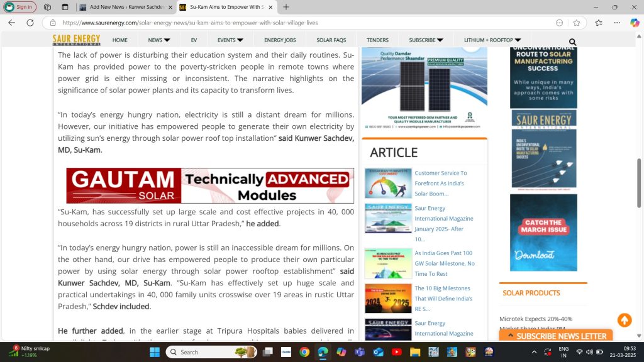The image size is (644, 362).
Task: Open the tab actions menu icon
Action: point(65,7)
